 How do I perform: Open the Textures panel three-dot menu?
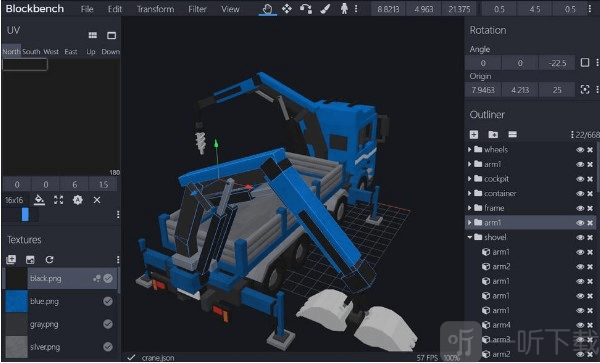point(118,260)
